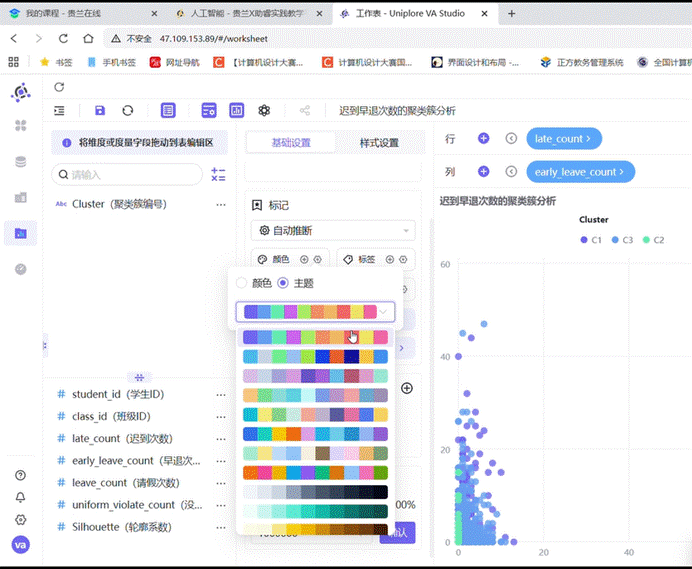
Task: Open options for student_id field
Action: coord(221,395)
